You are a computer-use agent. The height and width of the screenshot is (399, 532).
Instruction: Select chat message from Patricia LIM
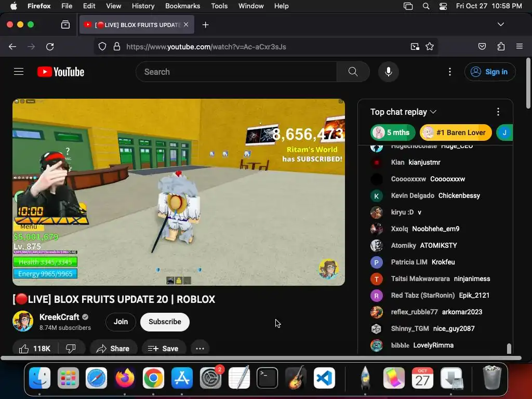coord(435,262)
